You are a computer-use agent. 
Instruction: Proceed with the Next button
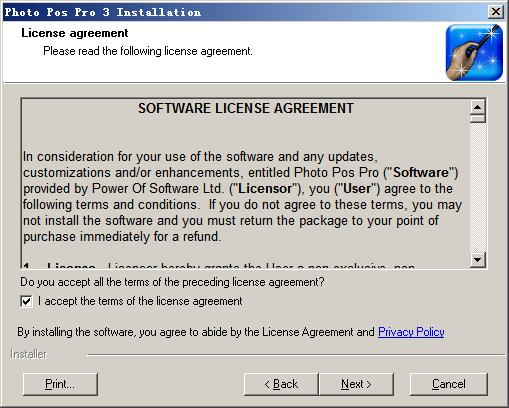point(356,384)
